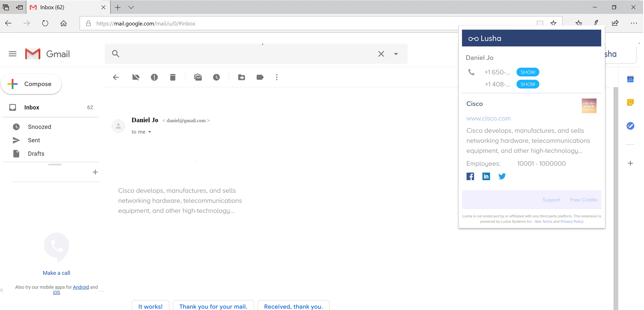644x310 pixels.
Task: Click Free Credits in Lusha panel
Action: point(584,200)
